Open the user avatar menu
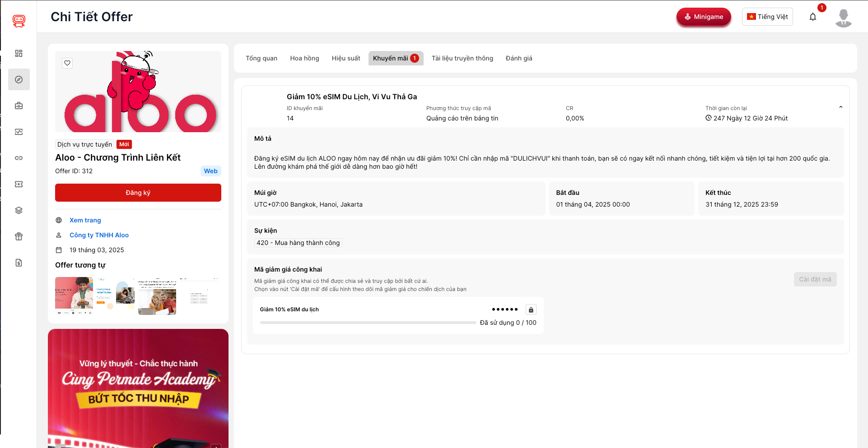Image resolution: width=868 pixels, height=448 pixels. pyautogui.click(x=843, y=18)
